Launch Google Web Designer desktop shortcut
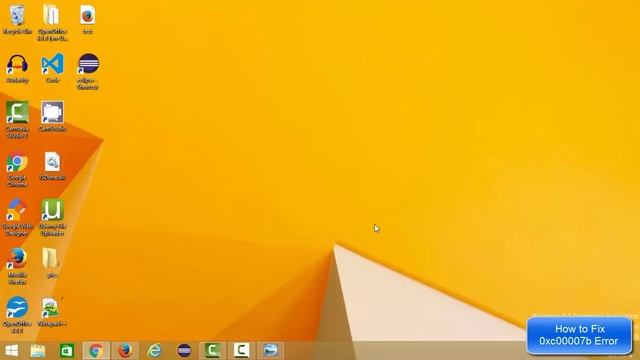The image size is (640, 360). click(x=17, y=218)
